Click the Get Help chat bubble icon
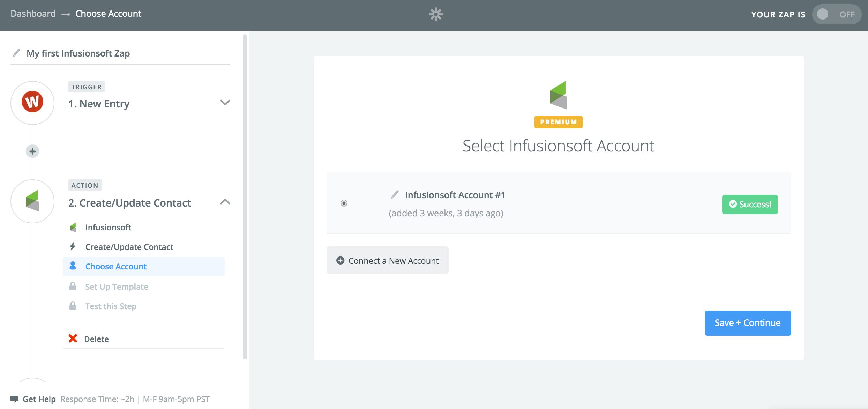868x409 pixels. (14, 399)
